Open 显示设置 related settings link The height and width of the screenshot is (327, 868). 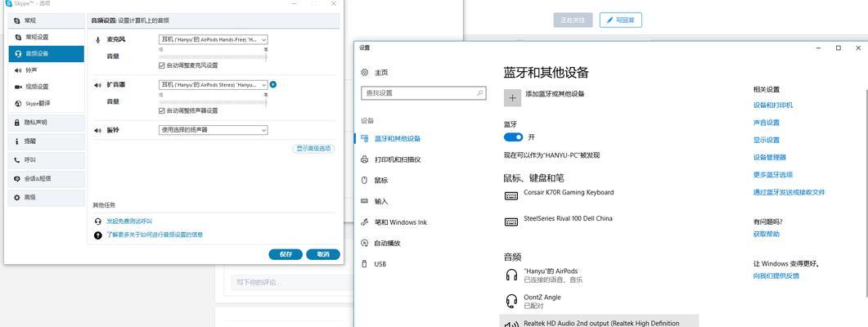coord(766,140)
